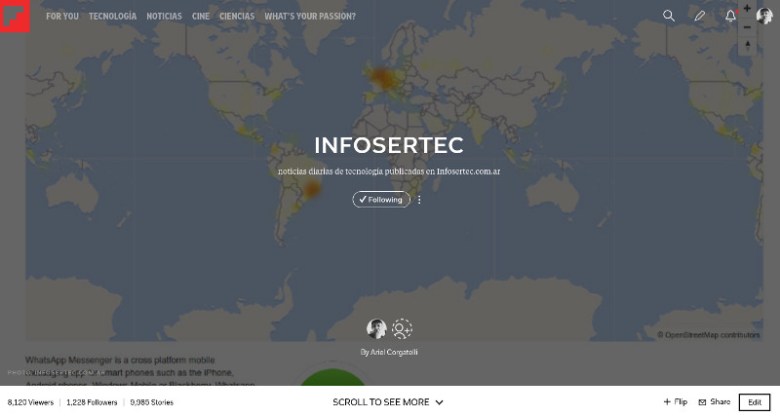Click the invite contributor icon

click(x=402, y=329)
